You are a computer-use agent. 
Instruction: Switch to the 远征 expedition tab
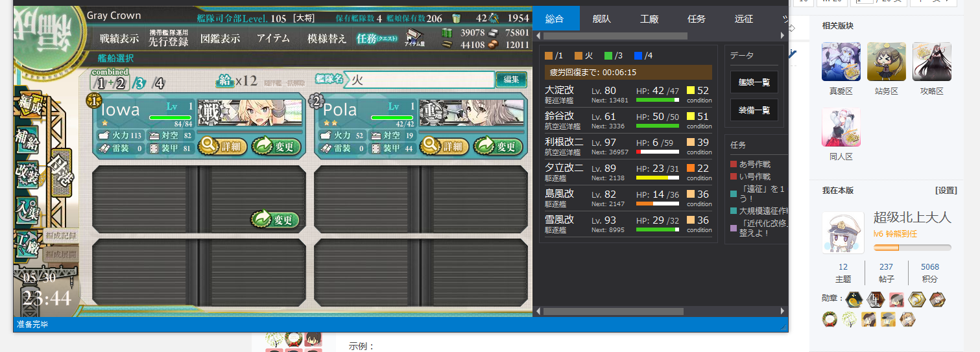744,19
